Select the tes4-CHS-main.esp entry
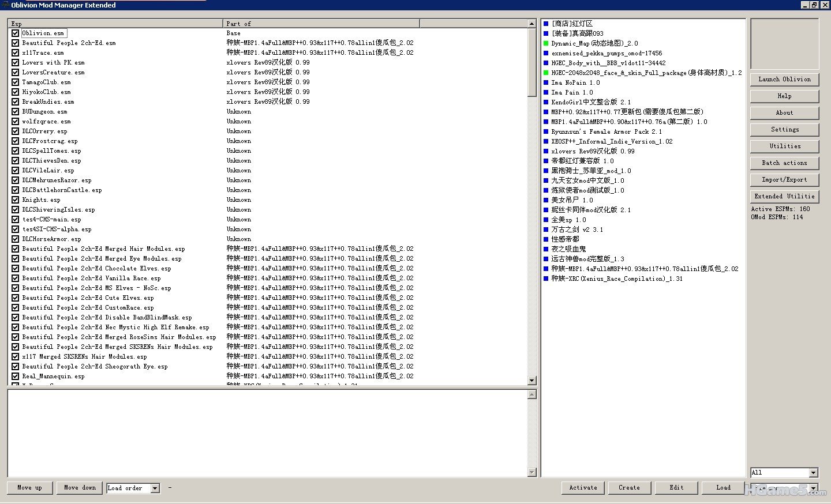The height and width of the screenshot is (504, 831). [51, 220]
